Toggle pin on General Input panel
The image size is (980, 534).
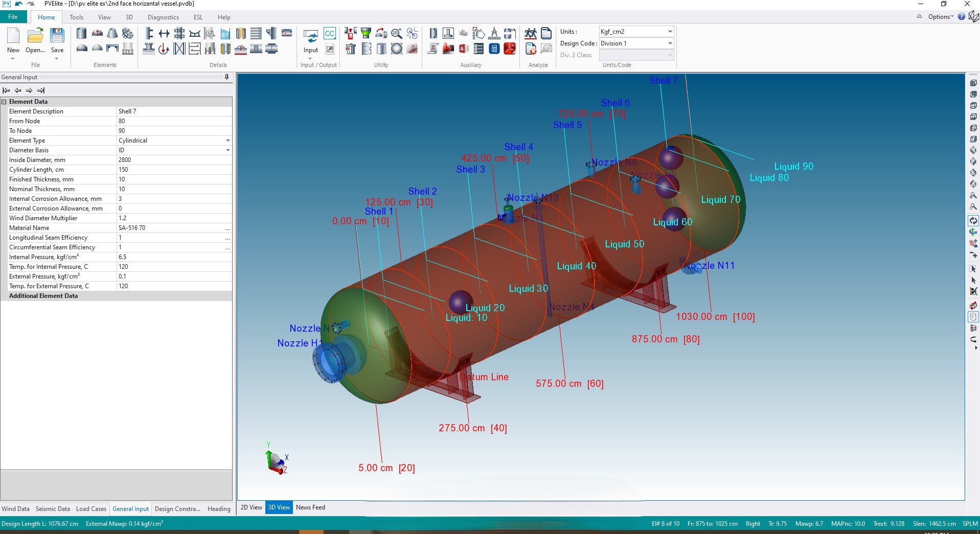point(227,77)
